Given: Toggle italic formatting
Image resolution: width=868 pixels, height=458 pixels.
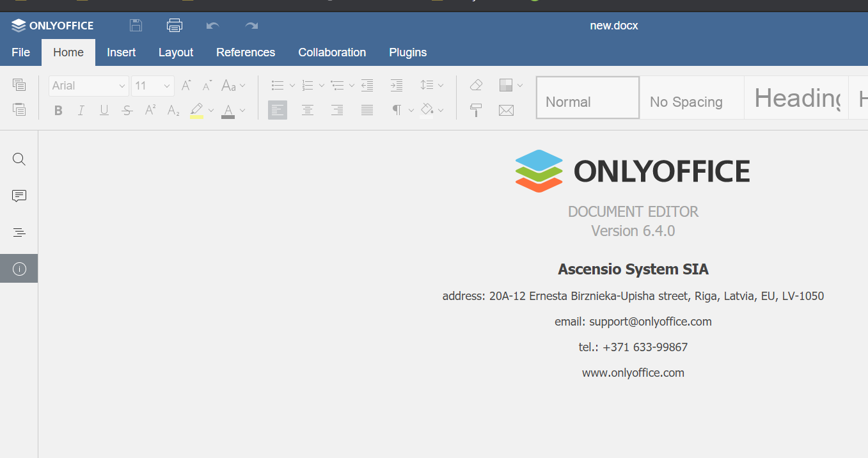Looking at the screenshot, I should (x=81, y=110).
